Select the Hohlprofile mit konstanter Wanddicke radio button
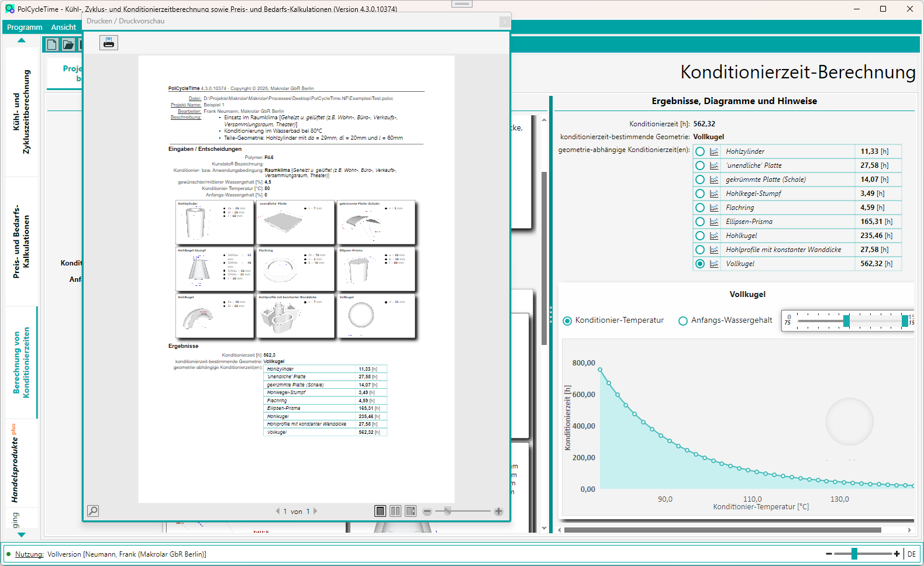The height and width of the screenshot is (566, 924). (x=700, y=250)
